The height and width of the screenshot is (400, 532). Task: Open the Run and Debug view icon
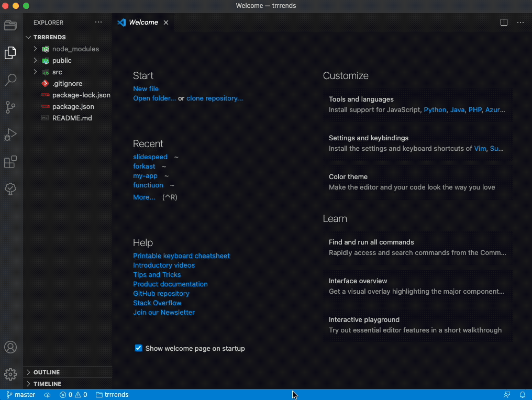pos(10,135)
